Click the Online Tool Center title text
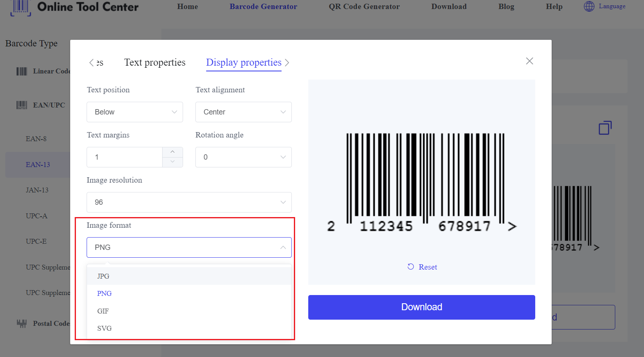Image resolution: width=644 pixels, height=357 pixels. click(x=88, y=7)
